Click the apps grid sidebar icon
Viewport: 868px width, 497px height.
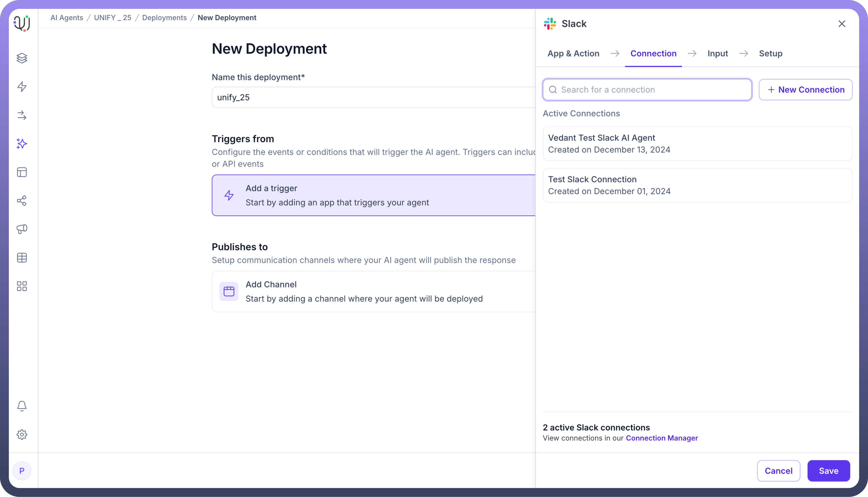[x=22, y=286]
